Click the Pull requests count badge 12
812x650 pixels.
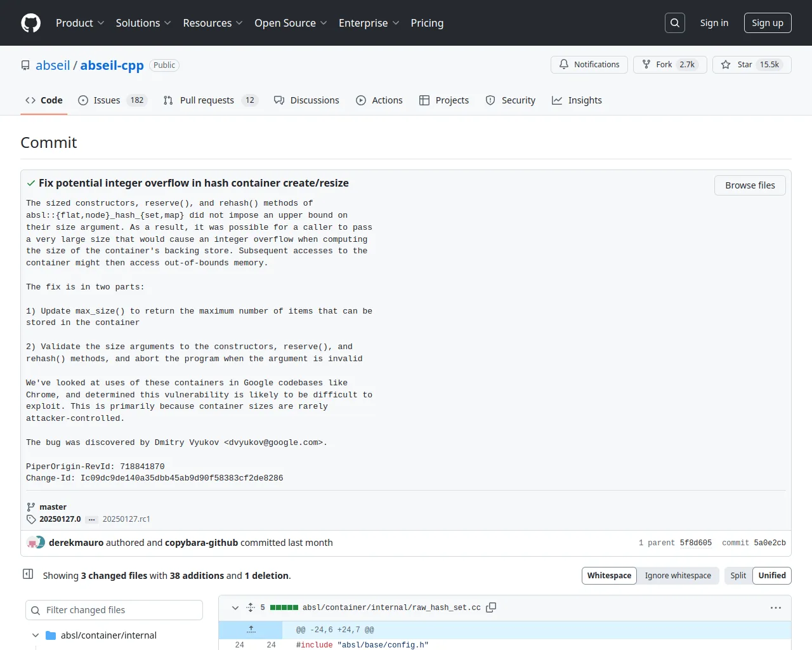[250, 100]
